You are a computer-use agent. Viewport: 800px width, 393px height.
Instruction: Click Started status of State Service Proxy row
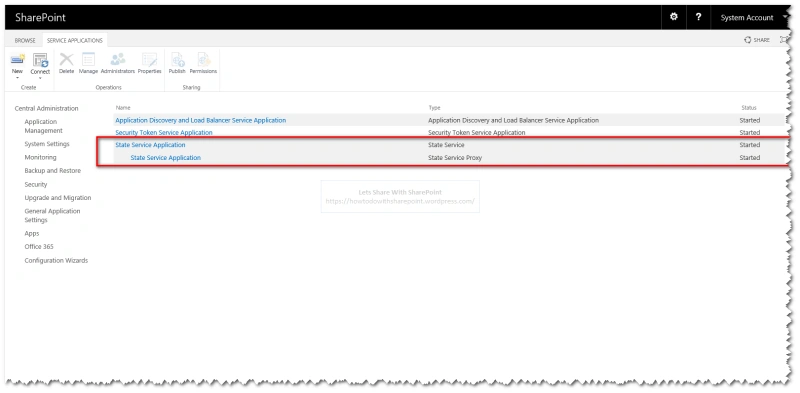(749, 158)
